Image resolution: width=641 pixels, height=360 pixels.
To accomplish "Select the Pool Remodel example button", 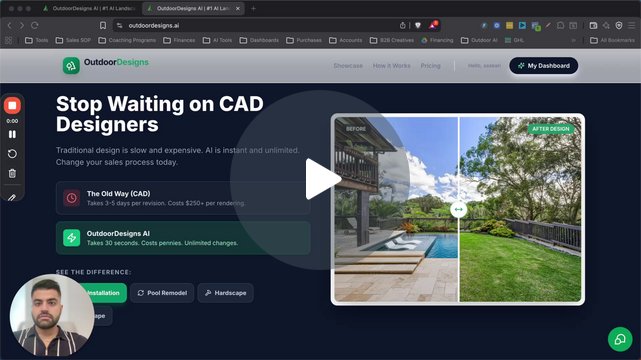I will [x=162, y=293].
